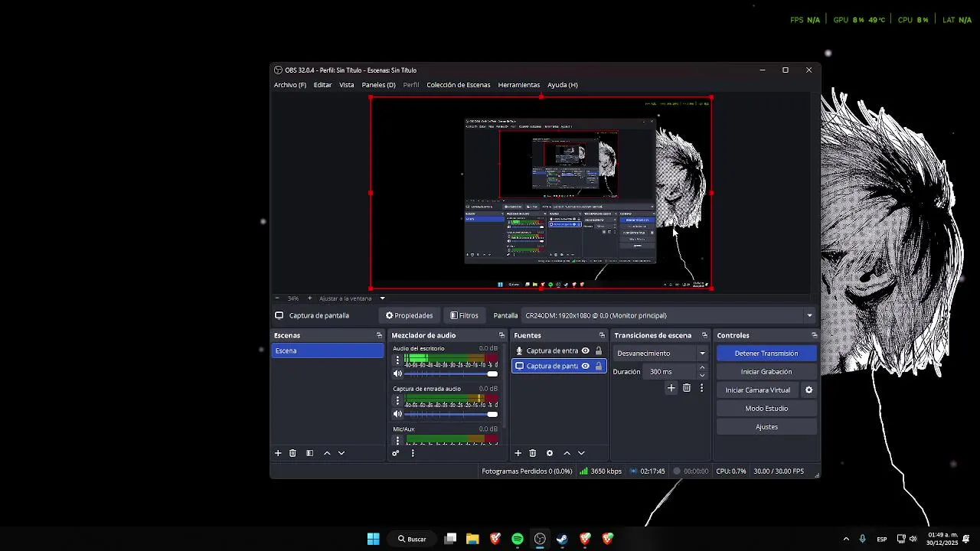Click Iniciar Grabación button
The image size is (980, 551).
point(766,372)
